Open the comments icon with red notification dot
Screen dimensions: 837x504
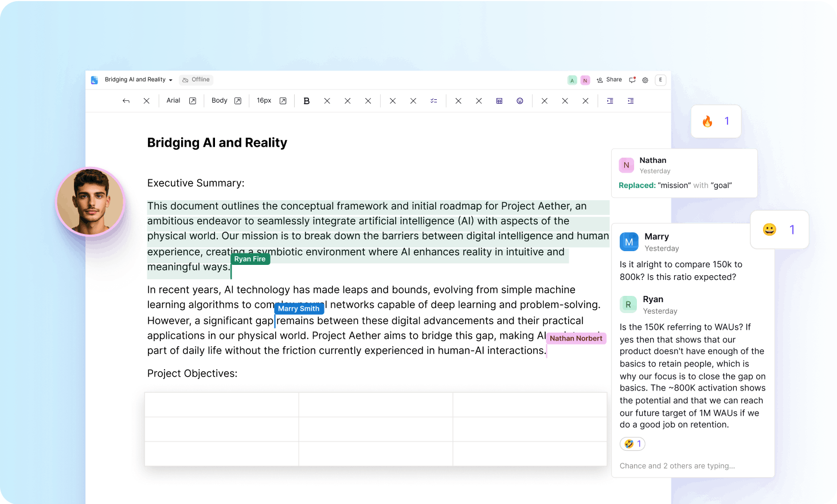click(632, 80)
